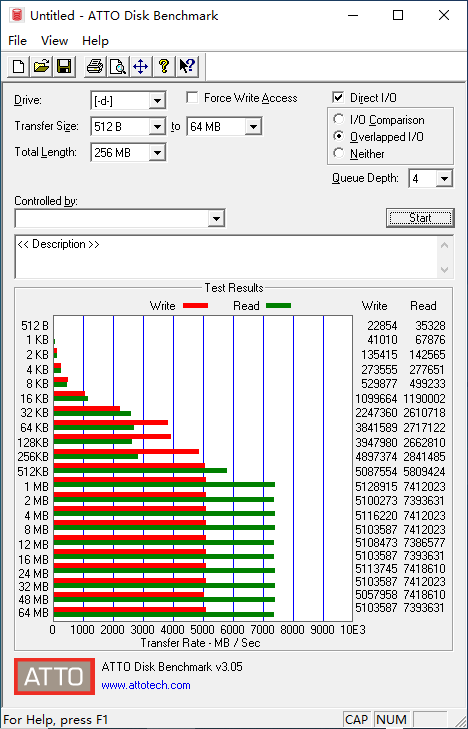Click inside the Description text box

click(x=227, y=257)
